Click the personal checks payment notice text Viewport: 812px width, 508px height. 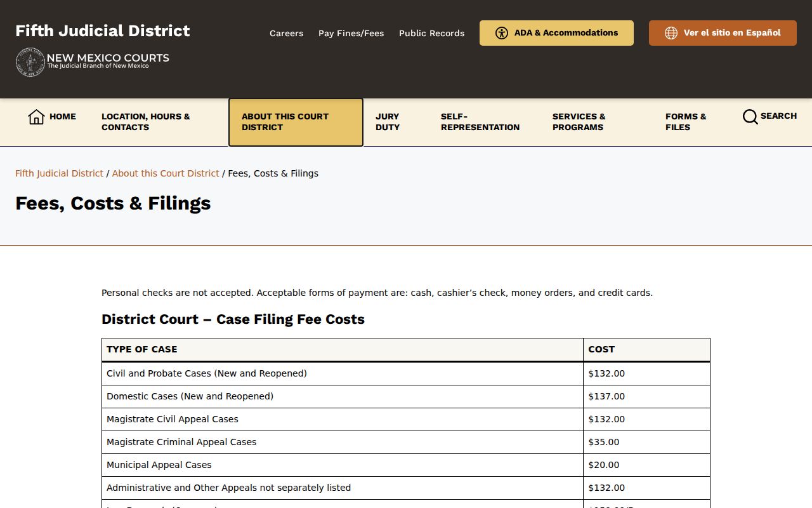click(x=377, y=293)
